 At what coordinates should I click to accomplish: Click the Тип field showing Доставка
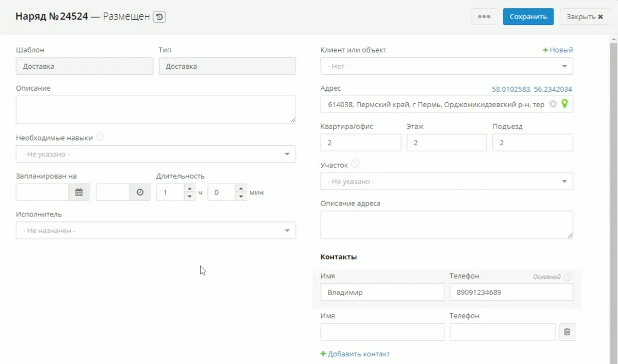coord(227,66)
